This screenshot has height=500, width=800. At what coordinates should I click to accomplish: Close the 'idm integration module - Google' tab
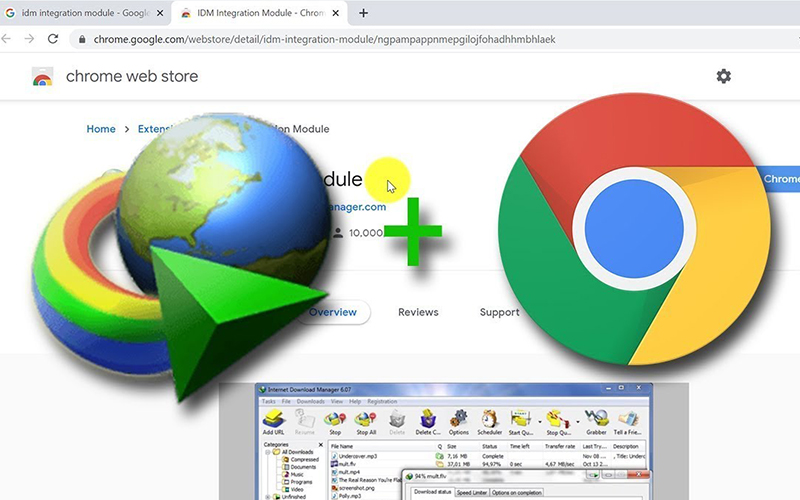[x=159, y=13]
